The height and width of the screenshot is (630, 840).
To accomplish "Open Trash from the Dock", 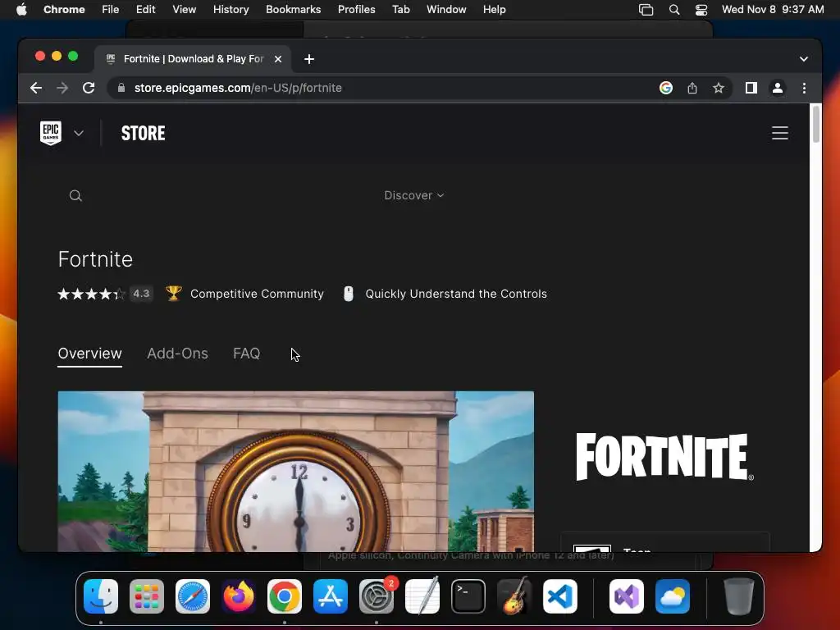I will 739,596.
